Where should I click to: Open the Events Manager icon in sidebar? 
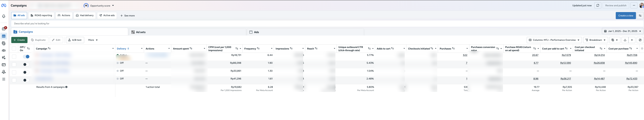coord(4,72)
